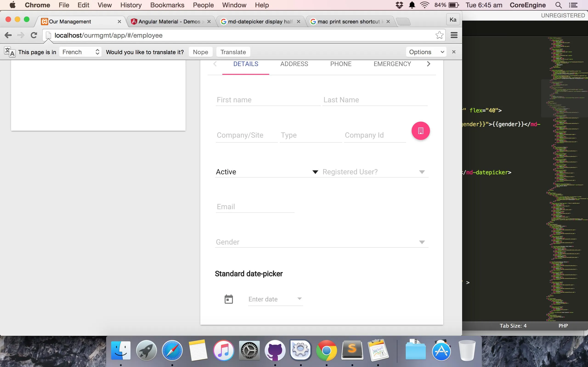This screenshot has height=367, width=588.
Task: Bookmark page with the star icon
Action: (x=439, y=35)
